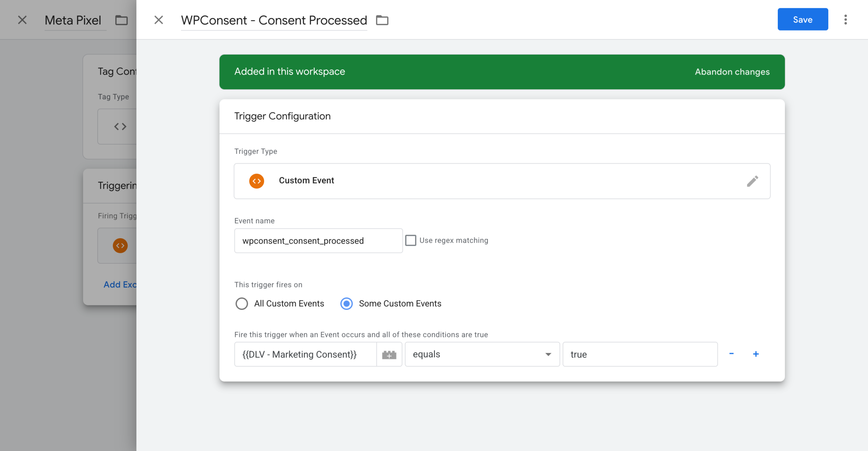Click Abandon changes in the green banner
This screenshot has width=868, height=451.
732,72
